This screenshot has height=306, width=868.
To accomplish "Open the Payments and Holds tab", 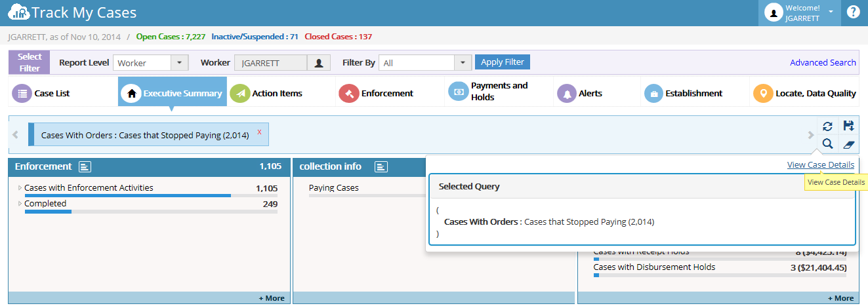I will point(499,92).
